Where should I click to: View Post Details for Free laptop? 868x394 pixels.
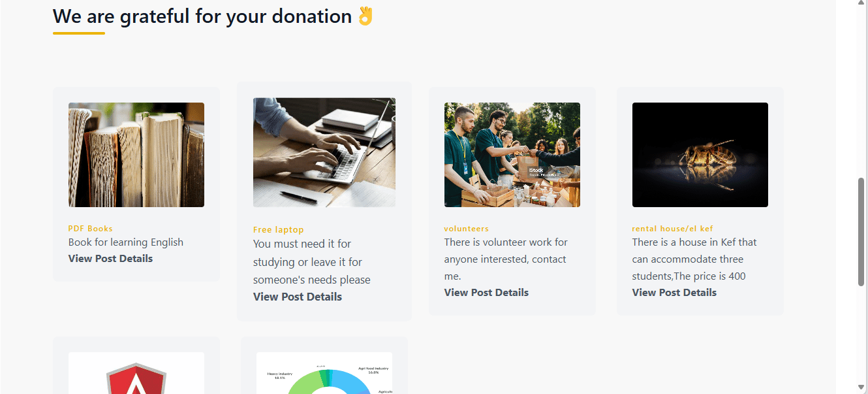(x=298, y=297)
